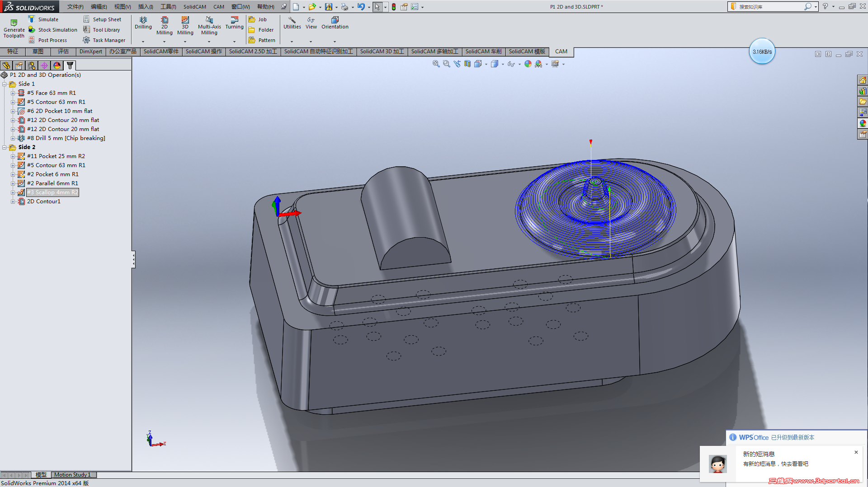Collapse the Side 1 folder
This screenshot has height=487, width=868.
click(5, 84)
